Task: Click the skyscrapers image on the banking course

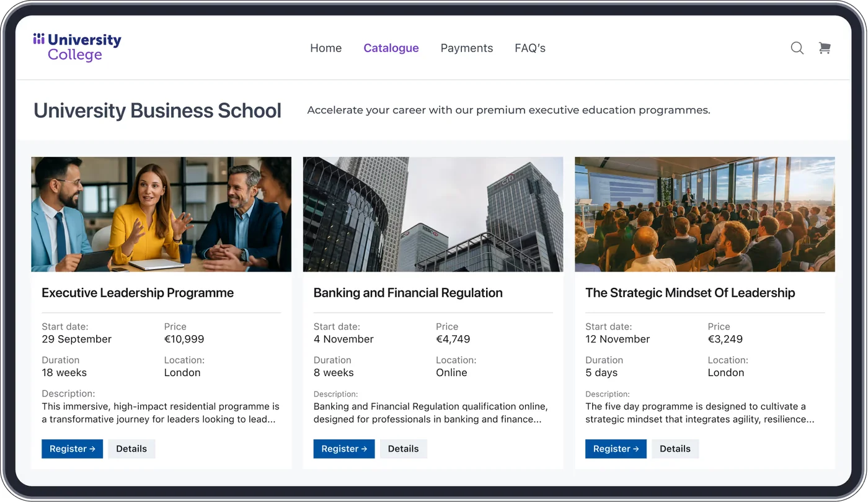Action: pyautogui.click(x=433, y=213)
